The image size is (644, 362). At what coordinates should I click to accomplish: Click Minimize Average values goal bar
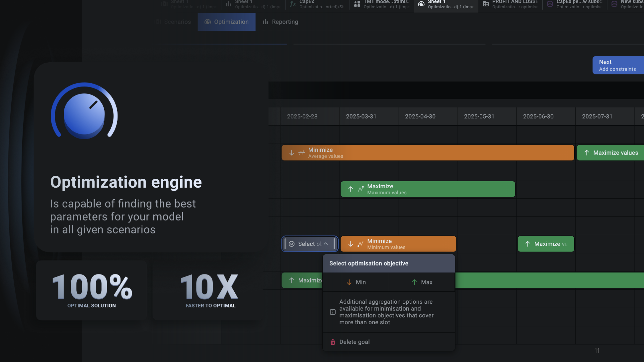(428, 153)
